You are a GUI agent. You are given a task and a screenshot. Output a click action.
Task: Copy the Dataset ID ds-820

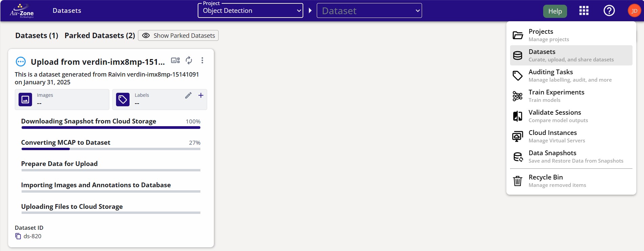(18, 236)
